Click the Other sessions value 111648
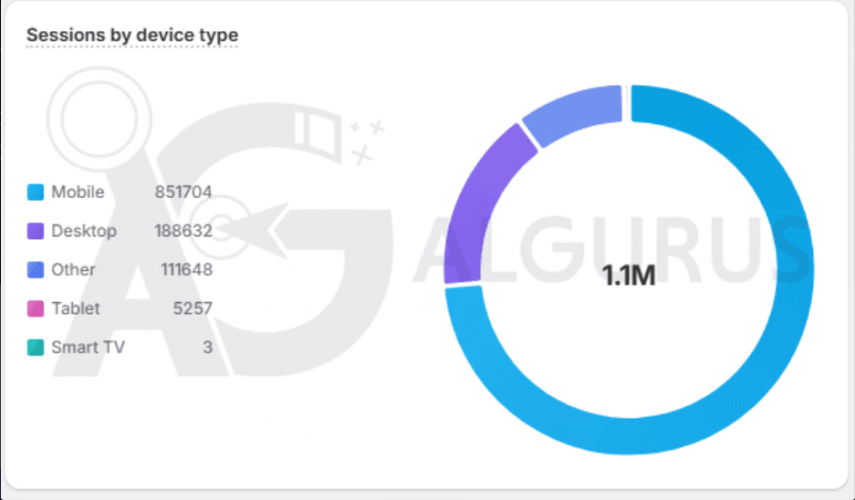The width and height of the screenshot is (855, 500). [186, 270]
